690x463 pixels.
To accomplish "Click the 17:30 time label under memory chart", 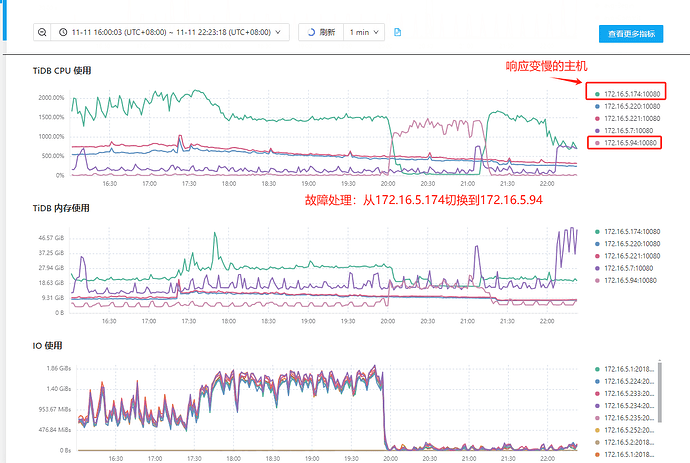I will coord(189,321).
